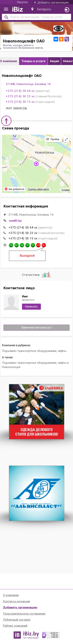Click the login arrow icon in header

tap(67, 10)
